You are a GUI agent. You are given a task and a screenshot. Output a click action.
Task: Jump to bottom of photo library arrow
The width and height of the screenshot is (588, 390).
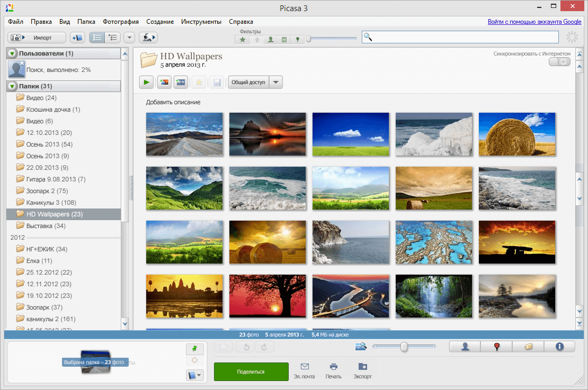580,323
